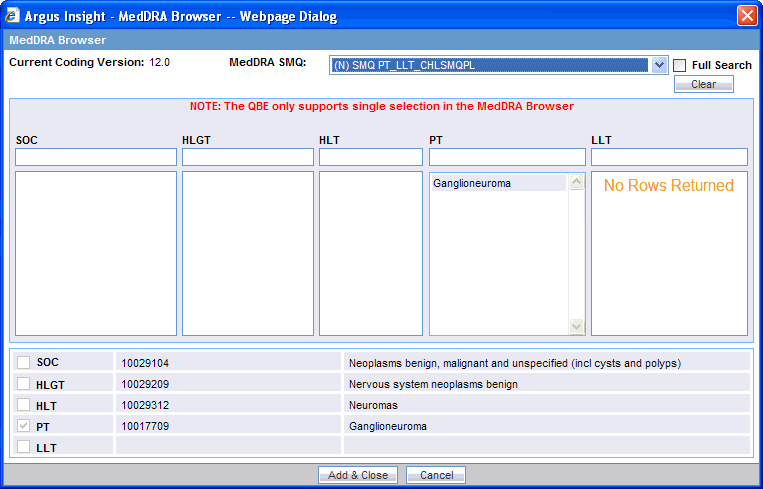The width and height of the screenshot is (763, 489).
Task: Enable the Full Search checkbox
Action: pyautogui.click(x=680, y=65)
